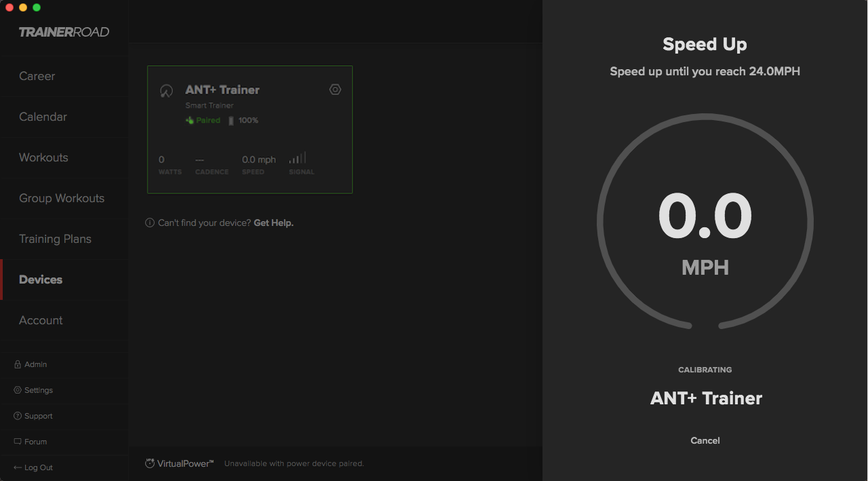Screen dimensions: 868x481
Task: Click the info icon beside Can't find your device
Action: pos(150,223)
